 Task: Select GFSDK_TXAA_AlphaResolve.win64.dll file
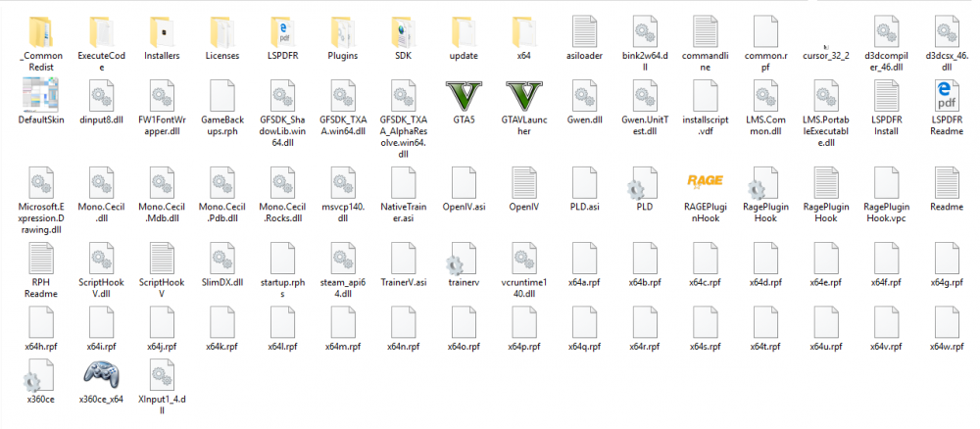coord(404,96)
